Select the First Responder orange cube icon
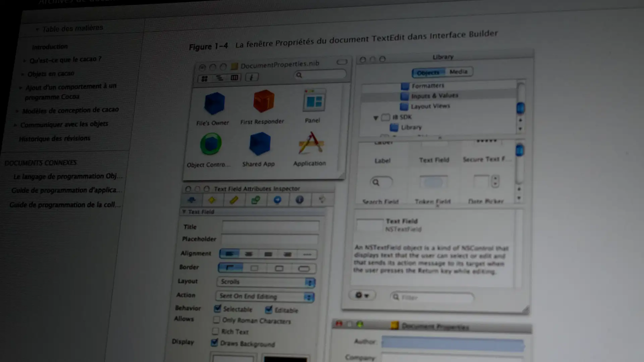This screenshot has width=644, height=362. [x=264, y=101]
